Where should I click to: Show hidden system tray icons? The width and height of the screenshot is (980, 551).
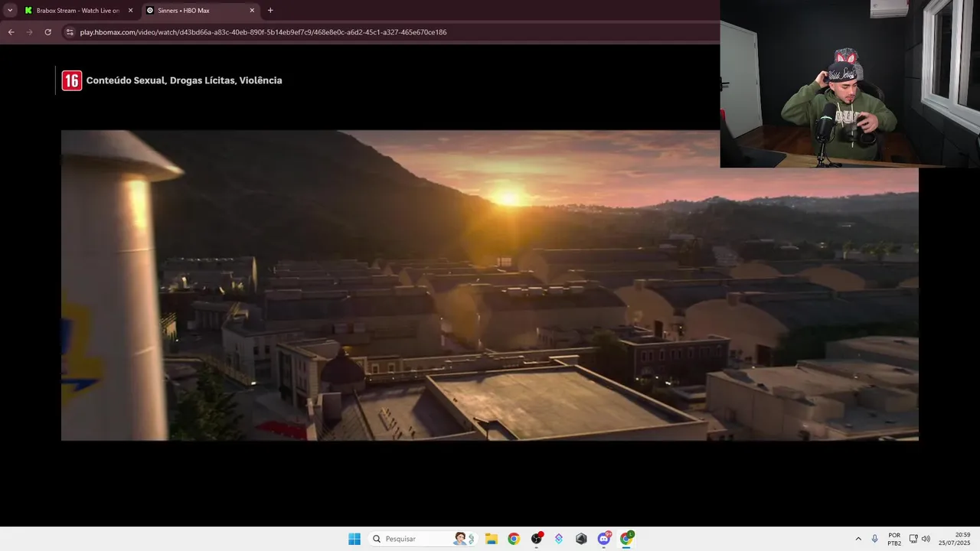(x=858, y=539)
